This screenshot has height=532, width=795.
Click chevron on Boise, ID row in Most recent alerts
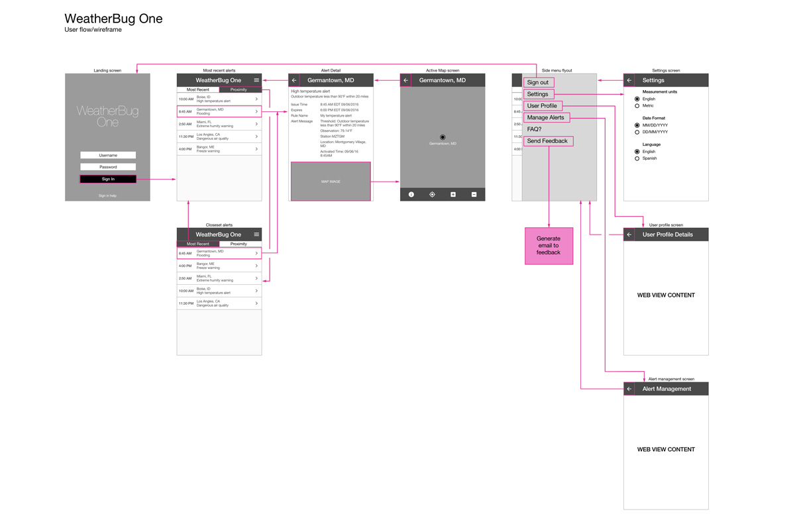click(x=256, y=99)
